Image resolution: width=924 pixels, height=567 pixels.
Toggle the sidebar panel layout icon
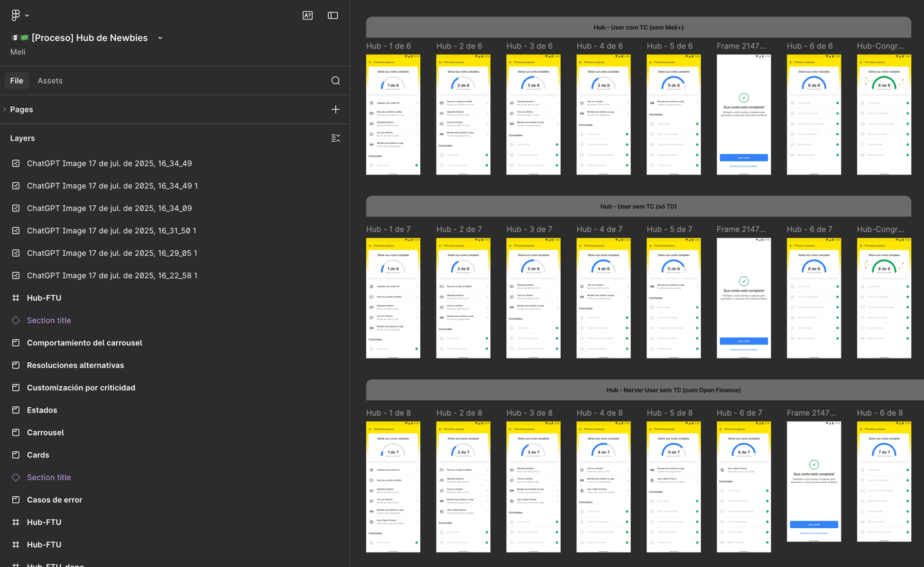coord(333,15)
